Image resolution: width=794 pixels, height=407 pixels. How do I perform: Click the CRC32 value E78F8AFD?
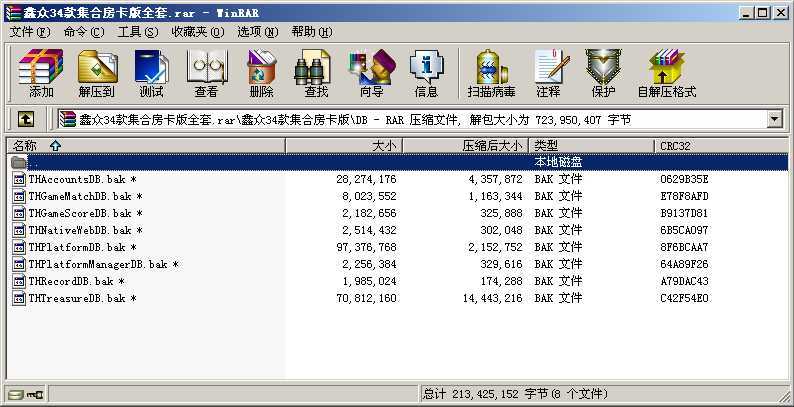pos(684,196)
